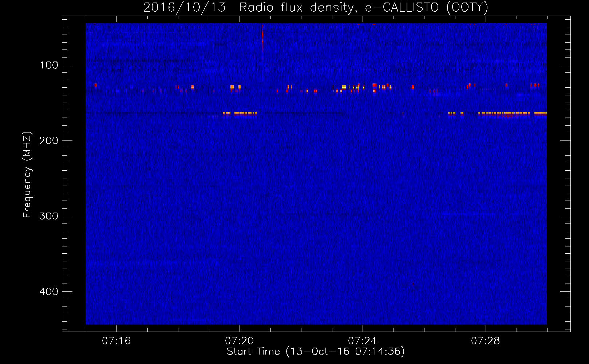Click the small red dot near 400 MHz
The width and height of the screenshot is (589, 364).
413,283
